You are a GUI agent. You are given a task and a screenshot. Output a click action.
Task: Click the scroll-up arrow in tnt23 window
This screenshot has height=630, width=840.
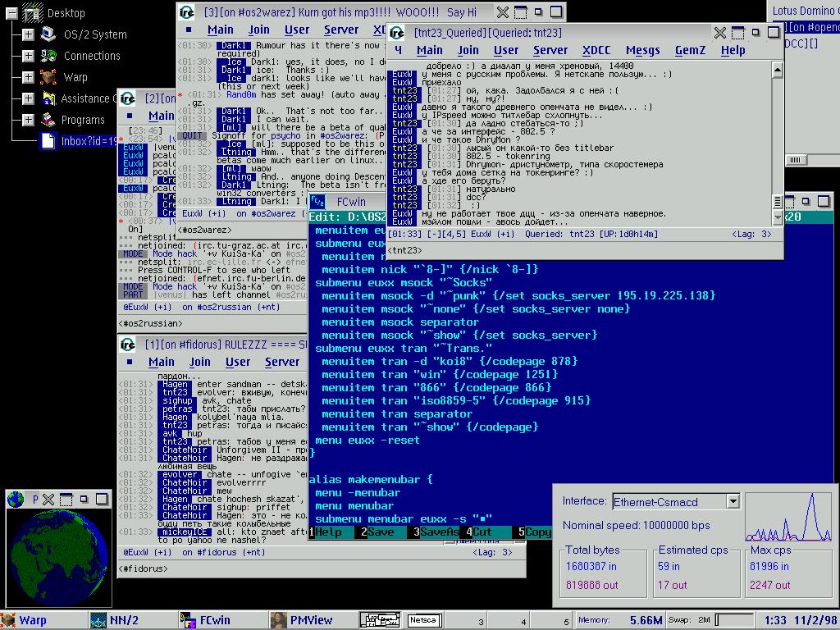click(x=778, y=71)
